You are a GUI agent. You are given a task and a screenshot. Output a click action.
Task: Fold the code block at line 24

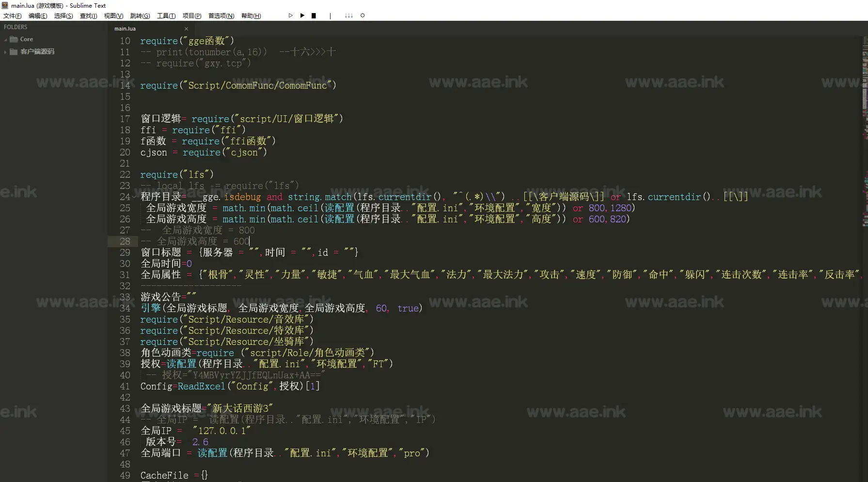134,197
